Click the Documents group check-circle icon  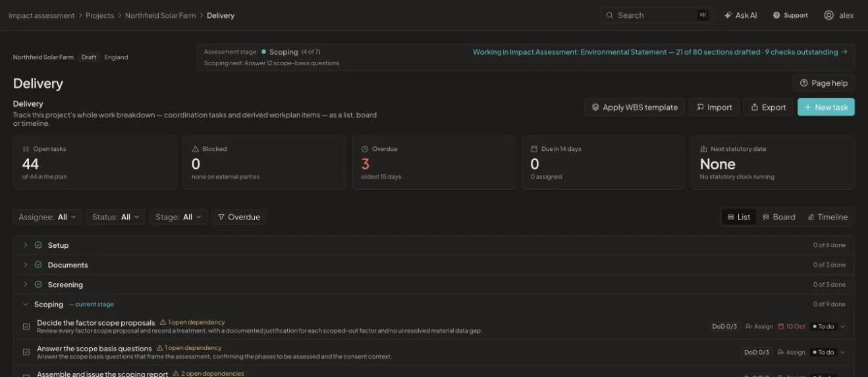pos(38,265)
